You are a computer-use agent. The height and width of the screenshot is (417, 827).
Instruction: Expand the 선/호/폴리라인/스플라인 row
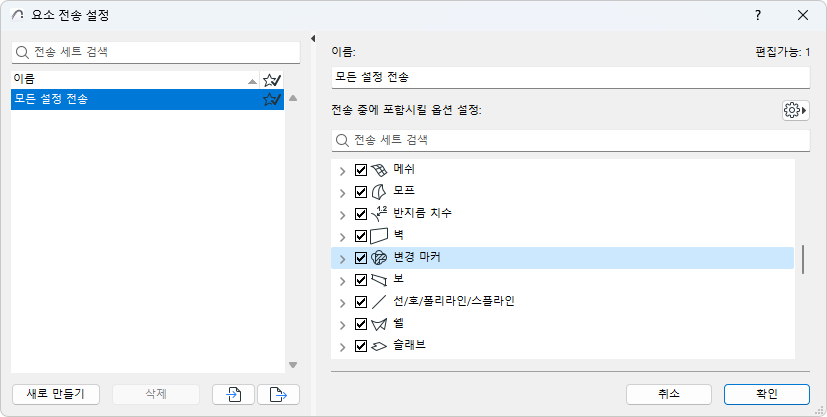click(x=342, y=302)
